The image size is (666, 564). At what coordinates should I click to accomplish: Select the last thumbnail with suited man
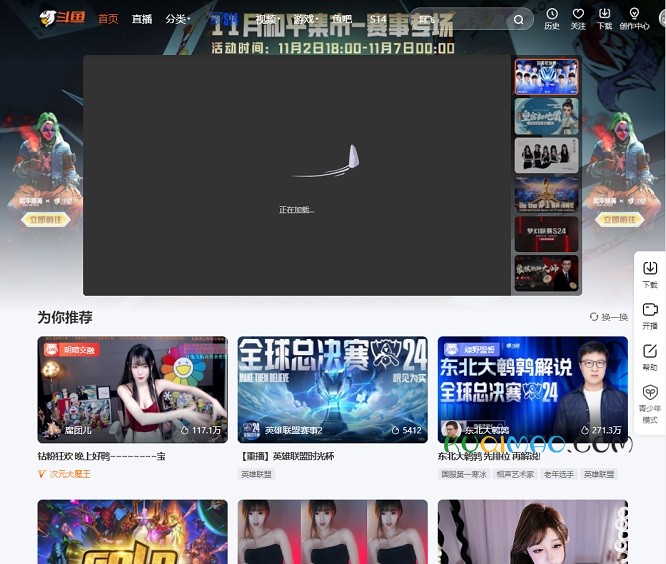546,273
